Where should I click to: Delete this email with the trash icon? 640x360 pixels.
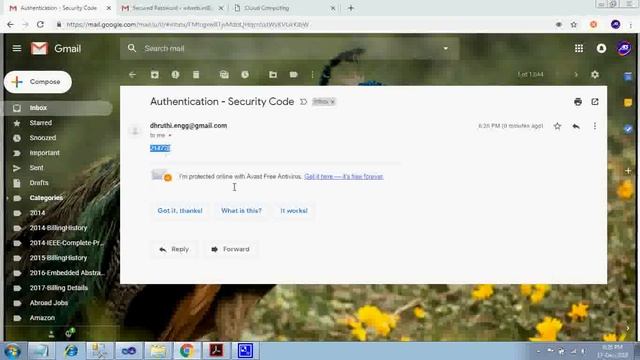(x=196, y=75)
